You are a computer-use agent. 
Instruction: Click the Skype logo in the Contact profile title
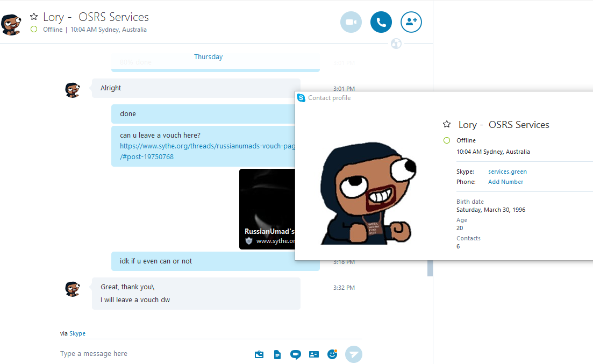click(x=301, y=98)
